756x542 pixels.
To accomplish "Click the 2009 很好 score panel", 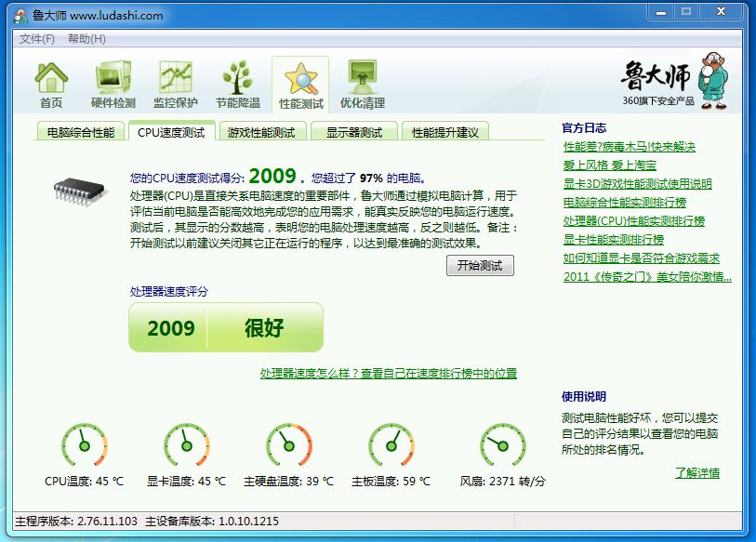I will click(226, 327).
